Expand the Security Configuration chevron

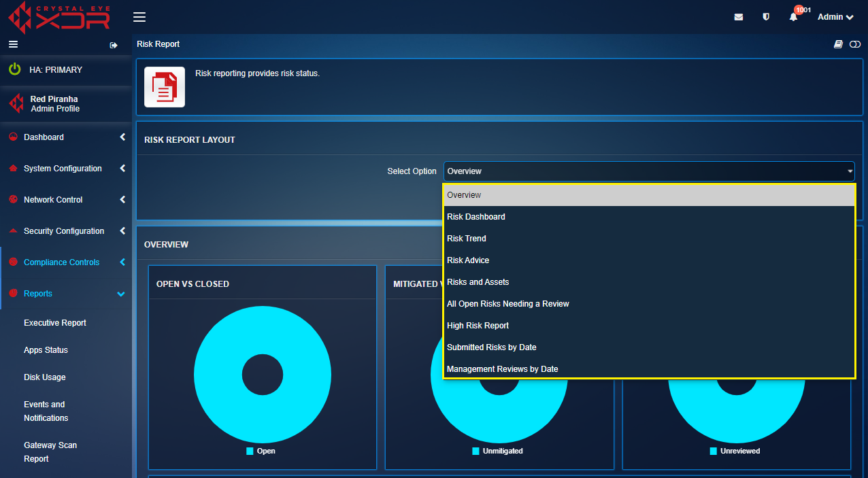point(122,231)
